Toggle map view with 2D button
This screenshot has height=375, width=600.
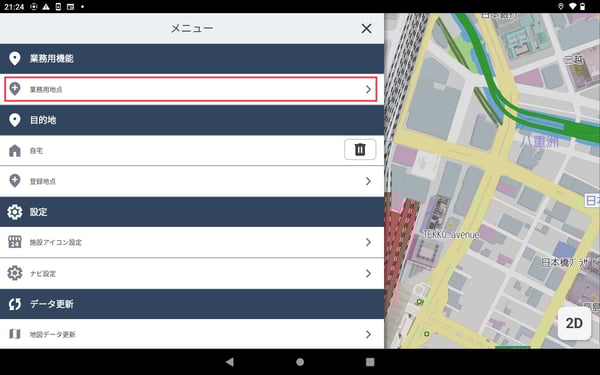tap(574, 323)
